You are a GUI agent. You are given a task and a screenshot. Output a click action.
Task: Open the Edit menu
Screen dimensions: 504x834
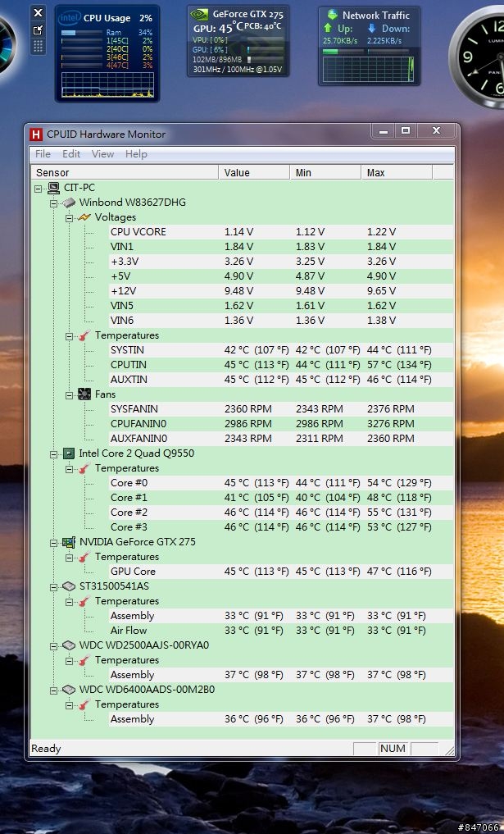coord(71,154)
